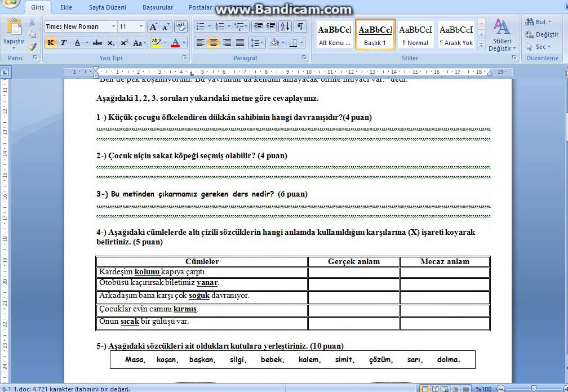Click Stilleri Değiştir button
The image size is (568, 392).
[x=502, y=35]
